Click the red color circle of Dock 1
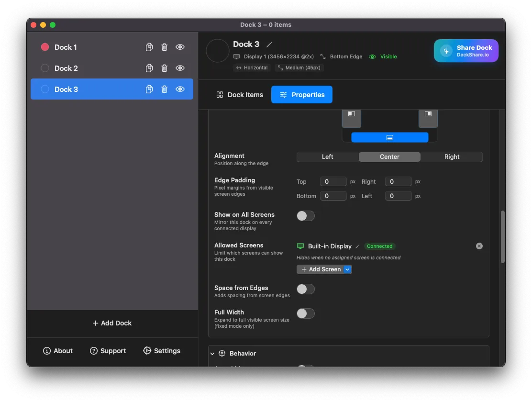 45,47
